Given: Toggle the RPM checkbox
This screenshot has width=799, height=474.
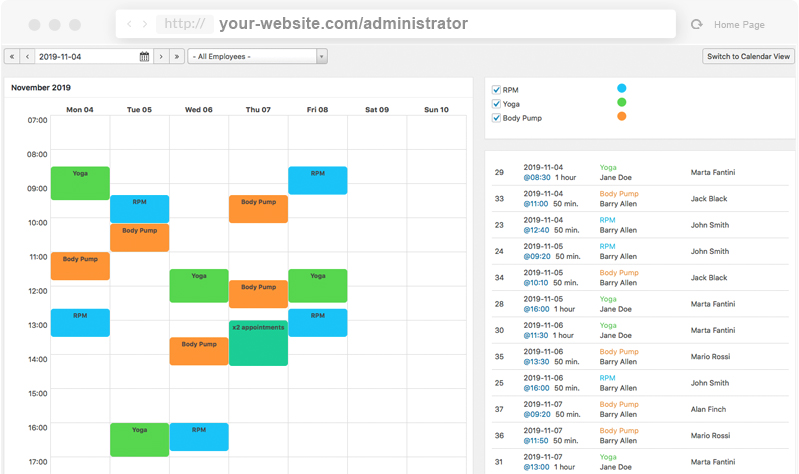Looking at the screenshot, I should click(496, 90).
